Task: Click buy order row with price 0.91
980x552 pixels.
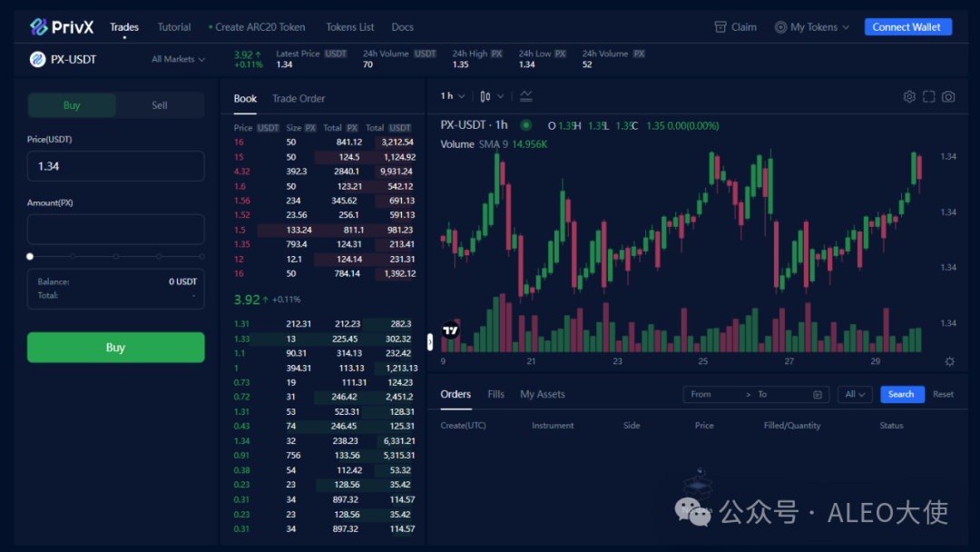Action: [x=324, y=456]
